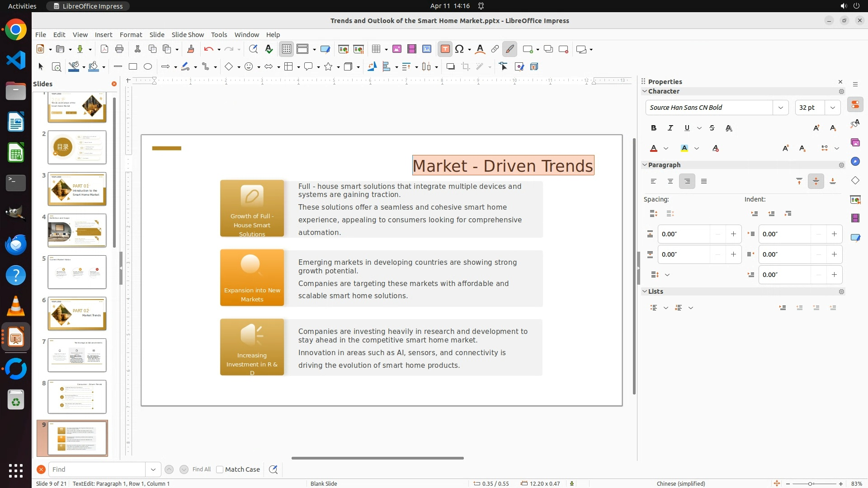The width and height of the screenshot is (868, 488).
Task: Click the Insert Text Box toolbar icon
Action: click(x=445, y=49)
